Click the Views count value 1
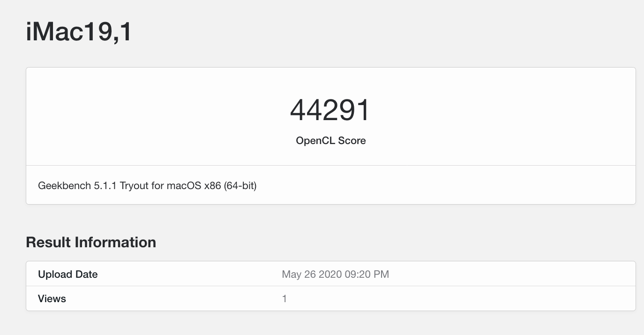 coord(285,299)
